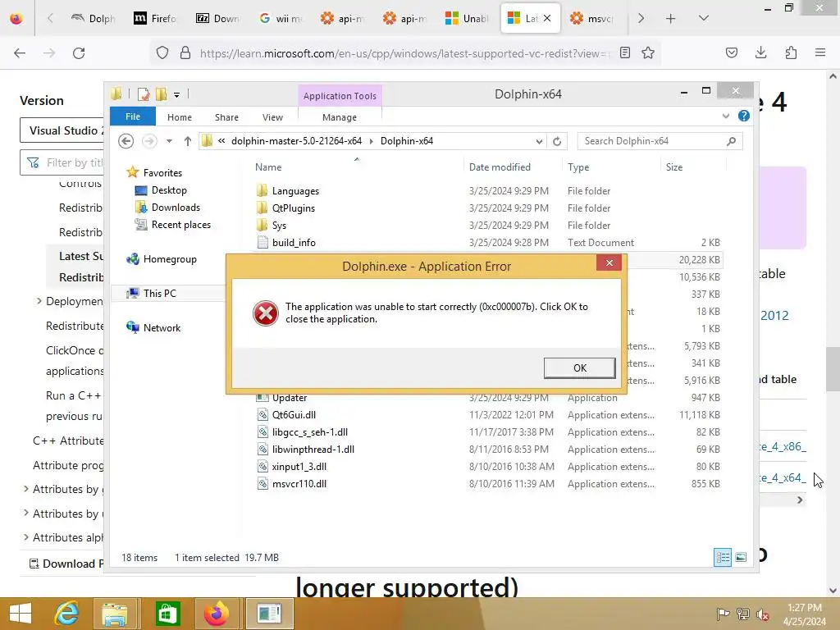Open the File menu in Explorer ribbon
Image resolution: width=840 pixels, height=630 pixels.
point(133,116)
